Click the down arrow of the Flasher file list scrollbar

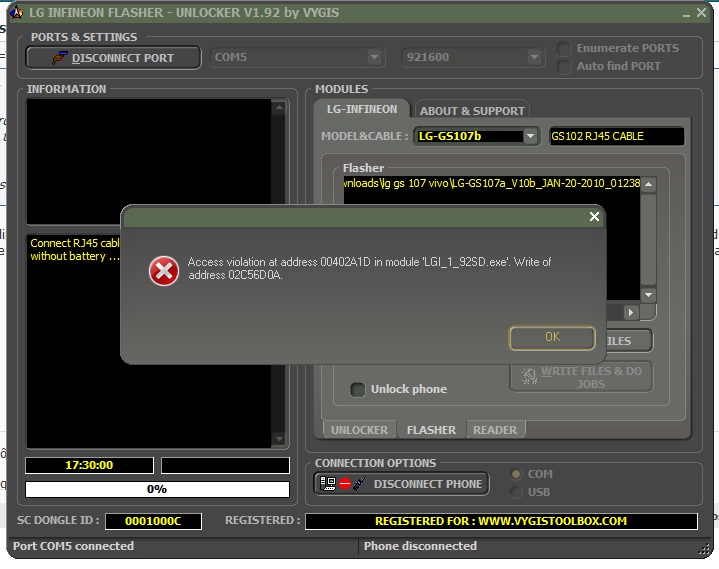pyautogui.click(x=648, y=295)
